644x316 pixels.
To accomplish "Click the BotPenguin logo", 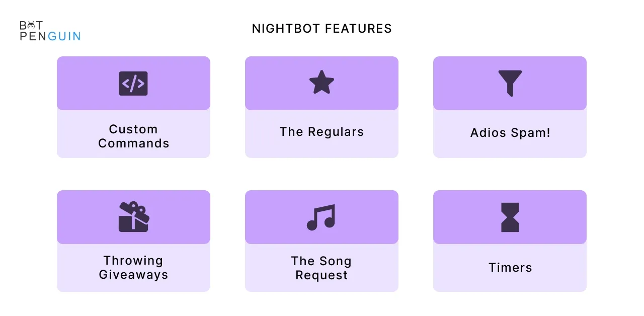I will click(50, 31).
